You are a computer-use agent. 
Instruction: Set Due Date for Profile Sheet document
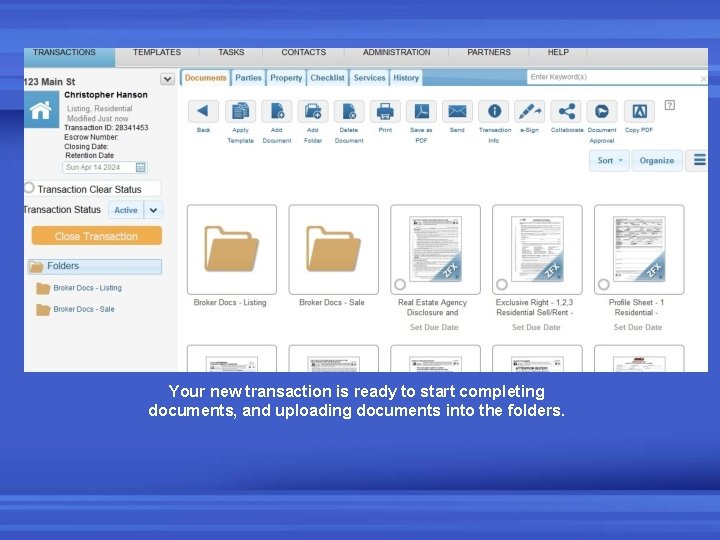638,327
